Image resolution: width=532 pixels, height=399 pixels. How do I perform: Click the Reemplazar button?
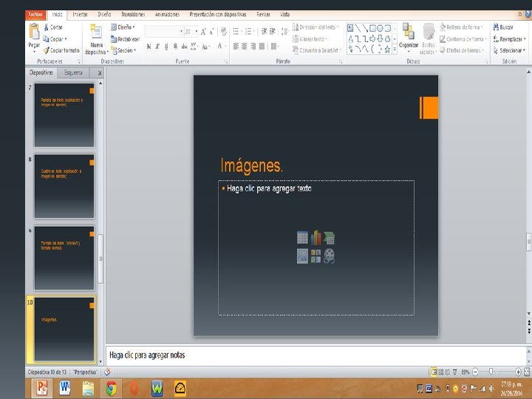click(511, 39)
